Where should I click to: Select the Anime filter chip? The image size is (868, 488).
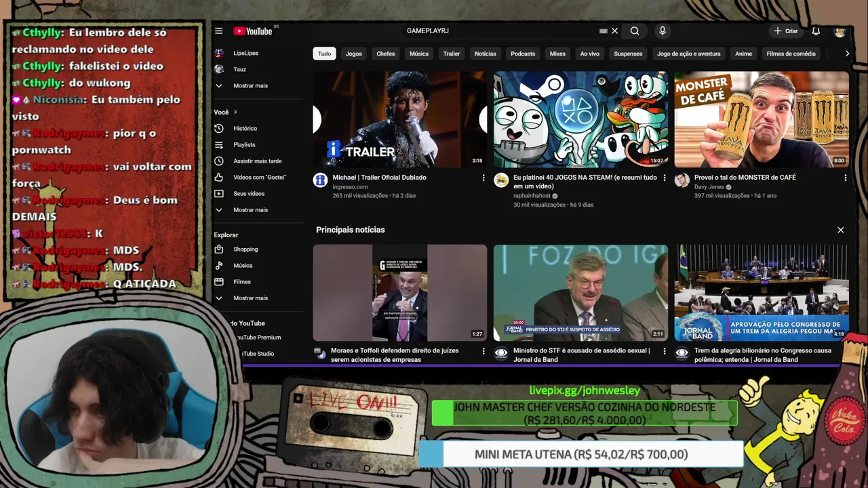tap(744, 54)
